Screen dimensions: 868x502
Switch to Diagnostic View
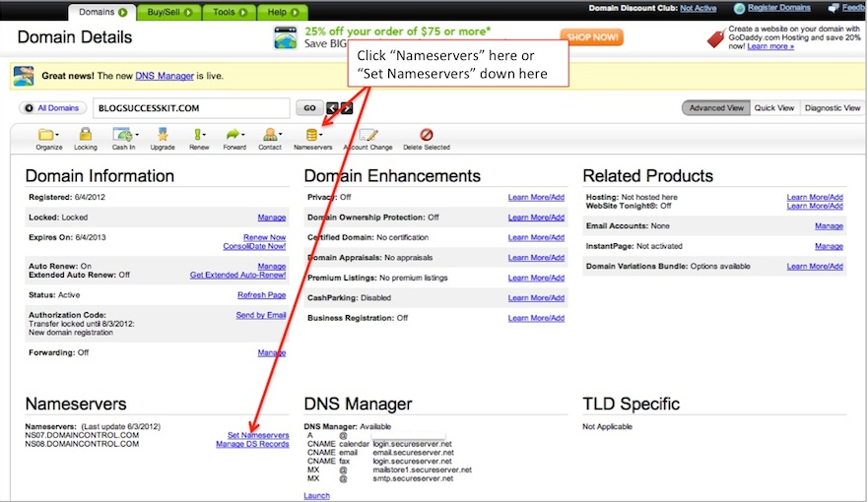pyautogui.click(x=832, y=108)
